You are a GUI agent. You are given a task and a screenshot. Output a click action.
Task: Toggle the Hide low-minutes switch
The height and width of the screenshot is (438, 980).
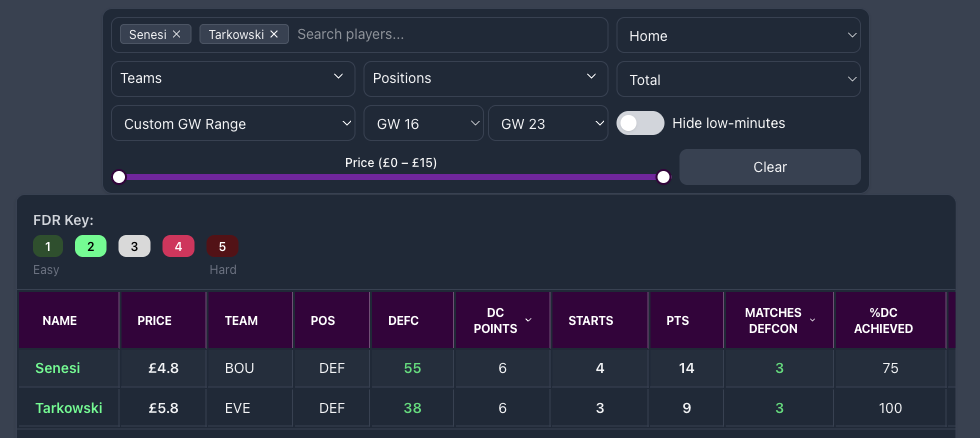coord(640,123)
